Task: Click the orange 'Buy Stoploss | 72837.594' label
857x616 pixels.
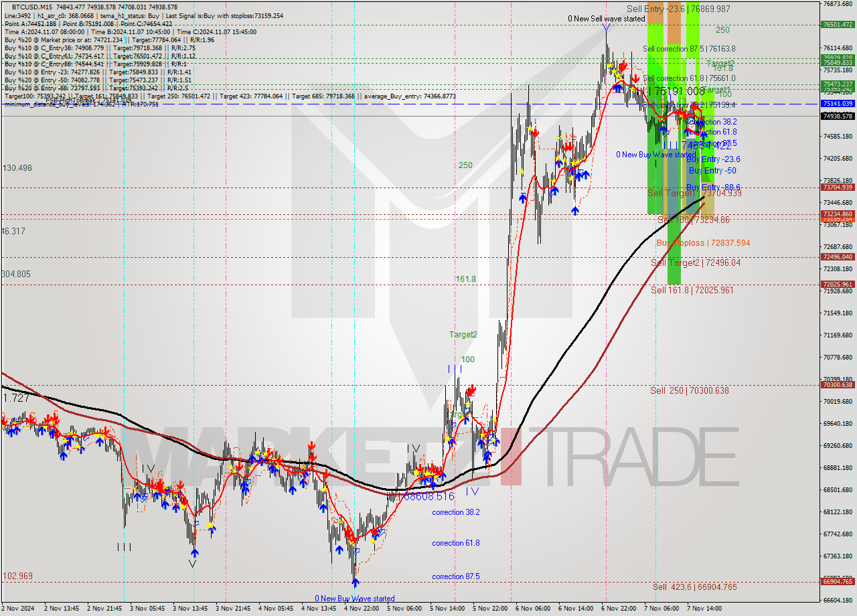Action: (x=703, y=243)
